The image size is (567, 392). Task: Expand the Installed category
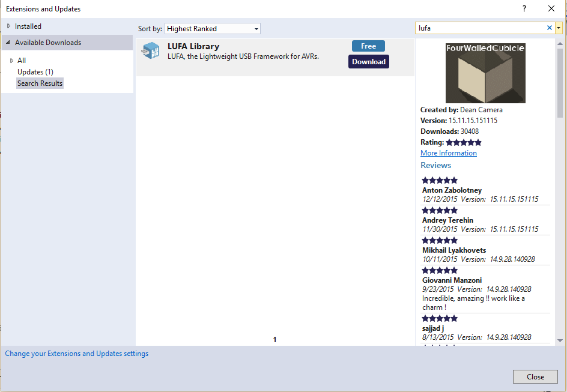coord(8,26)
